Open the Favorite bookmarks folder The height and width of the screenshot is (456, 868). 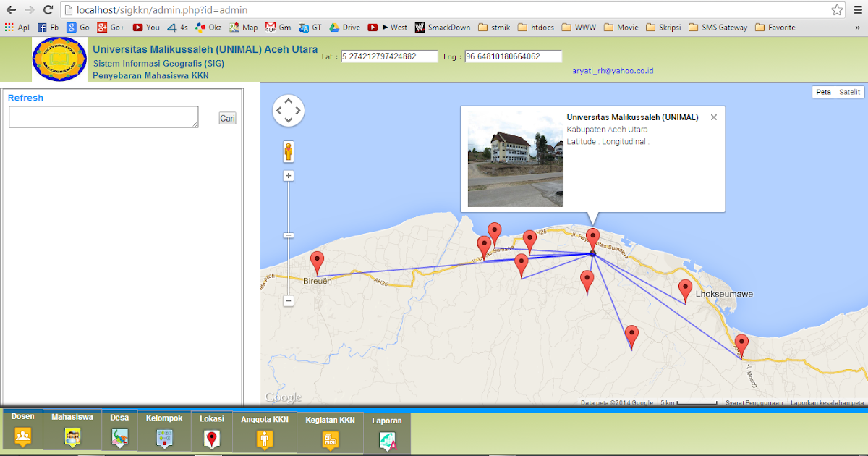tap(775, 27)
